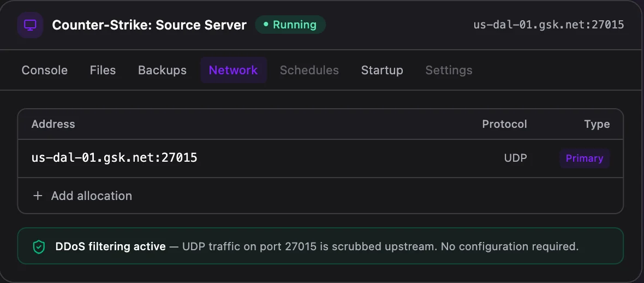The width and height of the screenshot is (644, 283).
Task: Click the Address column header
Action: click(53, 124)
